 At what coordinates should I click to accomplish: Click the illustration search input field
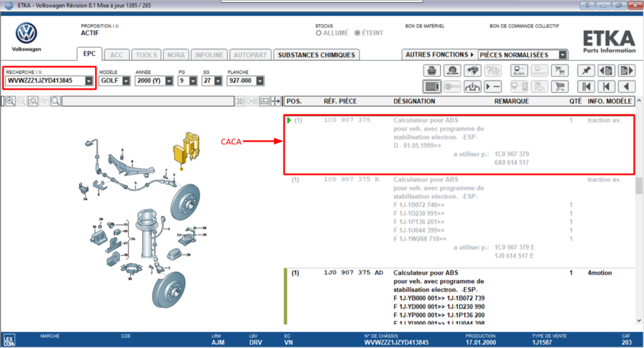tap(148, 101)
